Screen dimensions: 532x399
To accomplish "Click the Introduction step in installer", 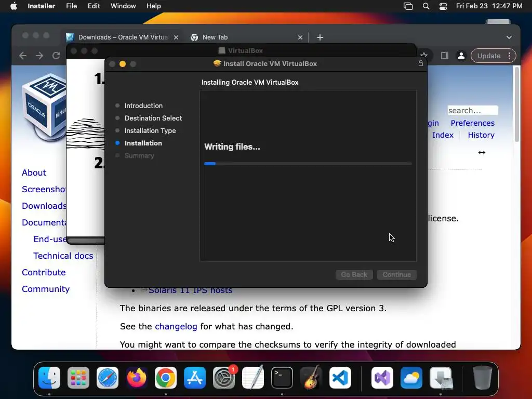I will 143,105.
